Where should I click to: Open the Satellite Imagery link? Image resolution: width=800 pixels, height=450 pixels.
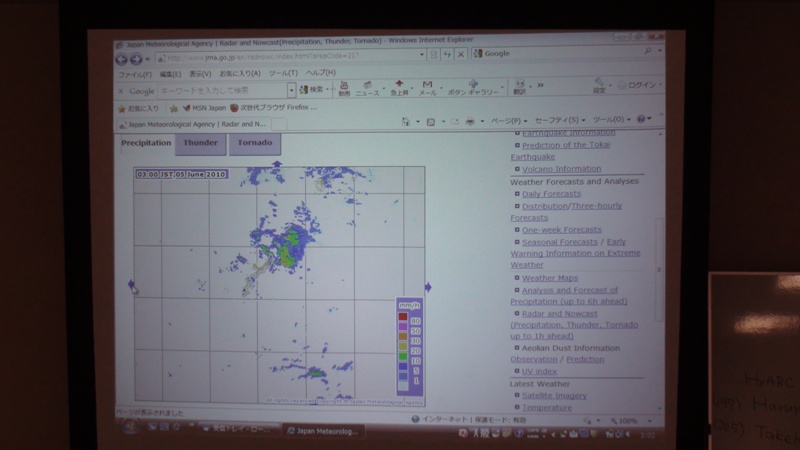point(554,395)
